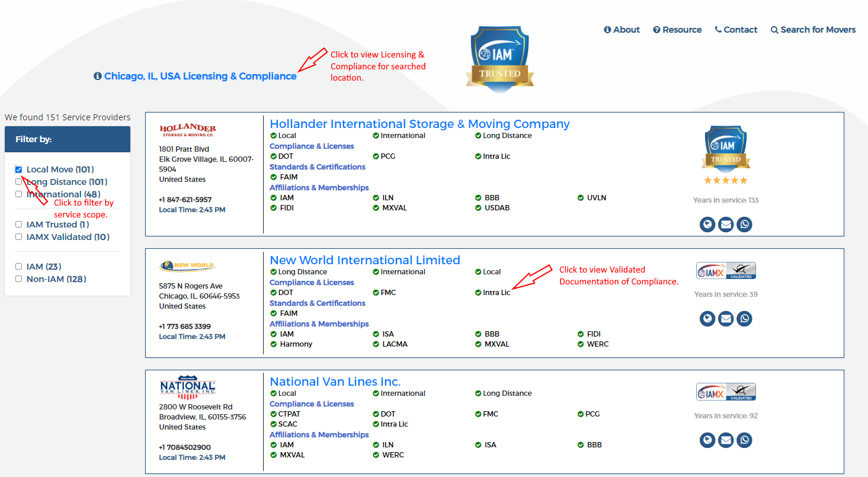
Task: Click New World's phone number +1 773 685 3399
Action: 185,326
